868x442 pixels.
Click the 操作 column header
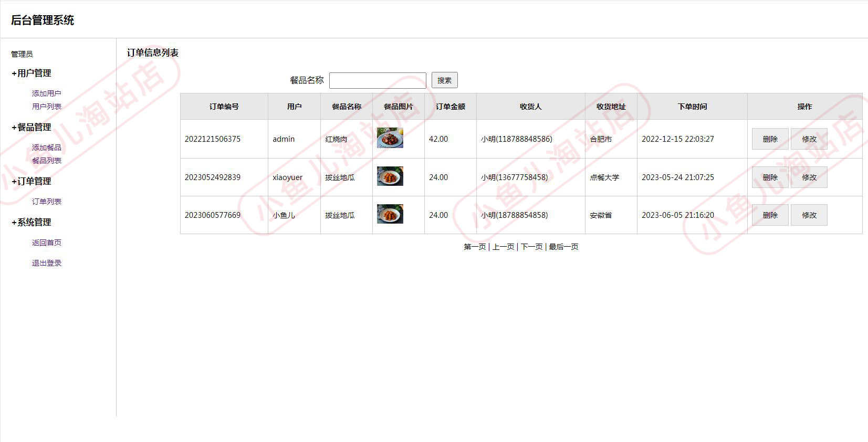coord(804,107)
